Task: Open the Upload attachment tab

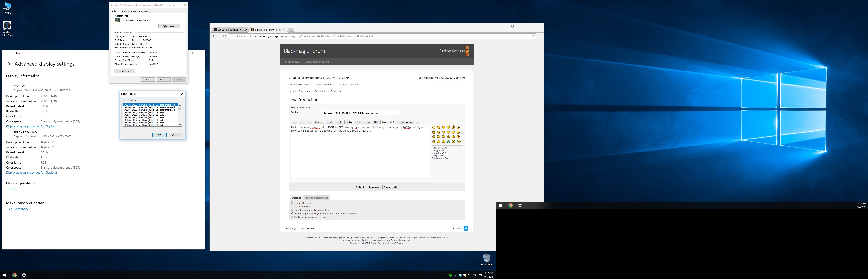Action: (316, 198)
